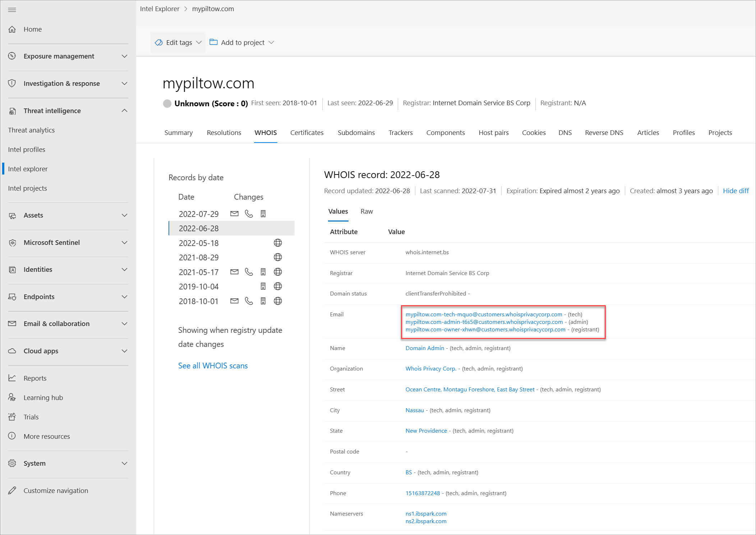Click globe icon for 2021-08-29 record
Screen dimensions: 756x535
click(x=278, y=257)
